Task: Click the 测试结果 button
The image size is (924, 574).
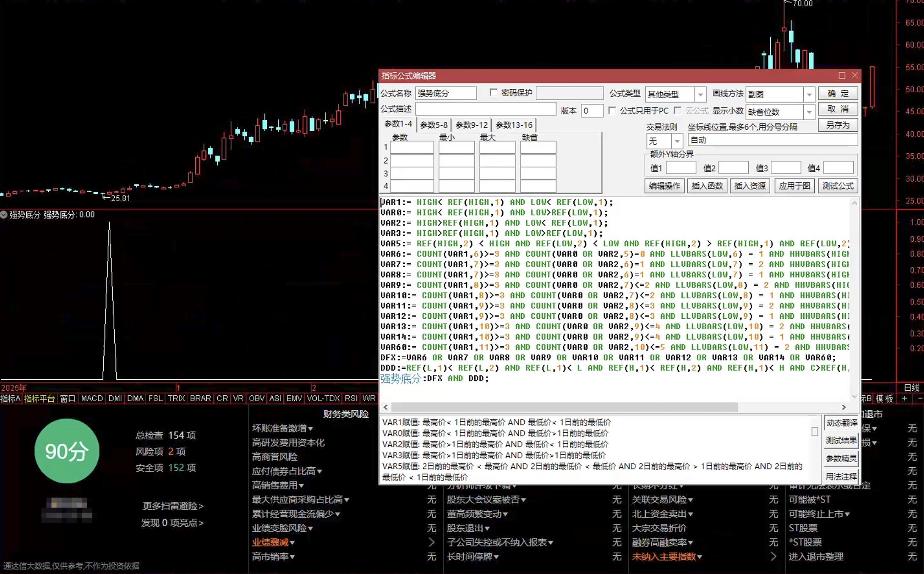Action: tap(841, 441)
